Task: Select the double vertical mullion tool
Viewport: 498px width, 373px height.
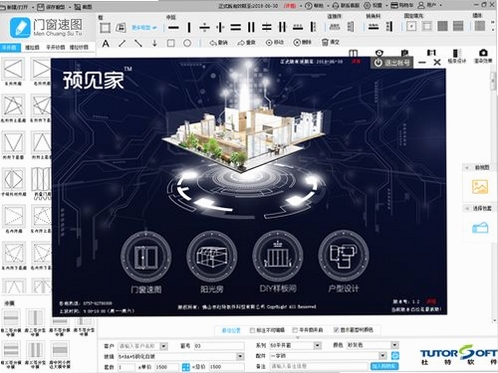Action: pos(251,27)
